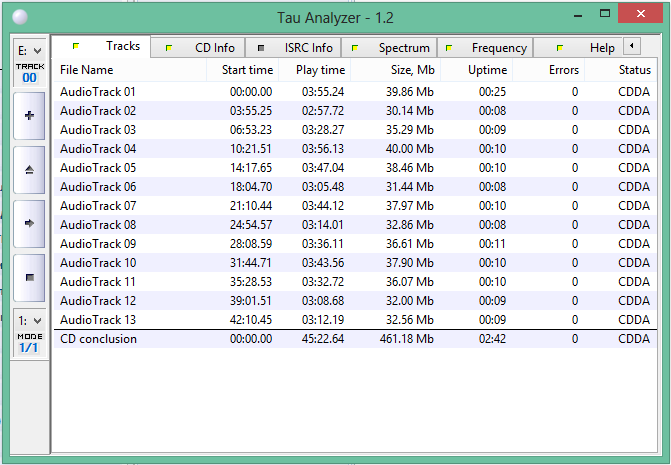671x465 pixels.
Task: Show the Spectrum tab
Action: click(392, 48)
